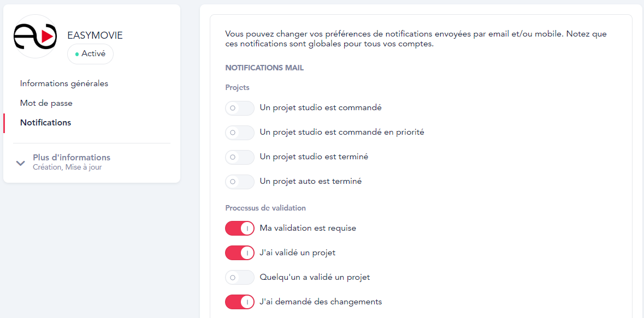Click the 'Création, Mise à jour' subtitle

(67, 167)
